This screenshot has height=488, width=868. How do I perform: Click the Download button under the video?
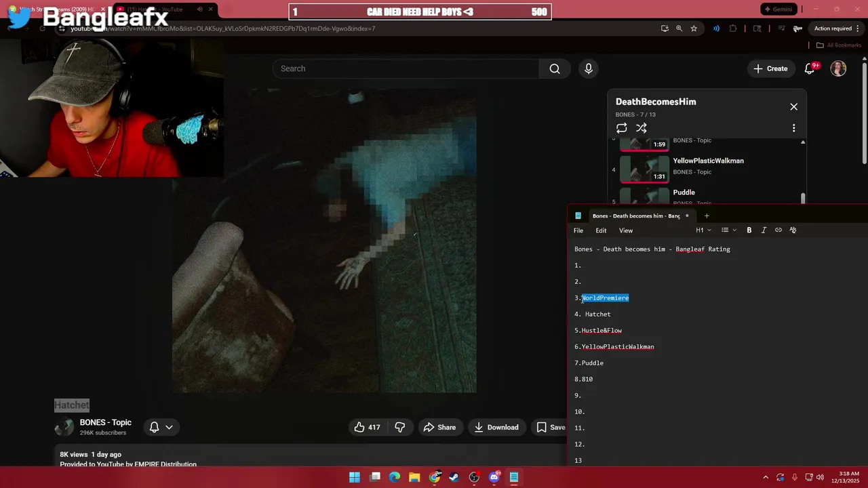[496, 427]
